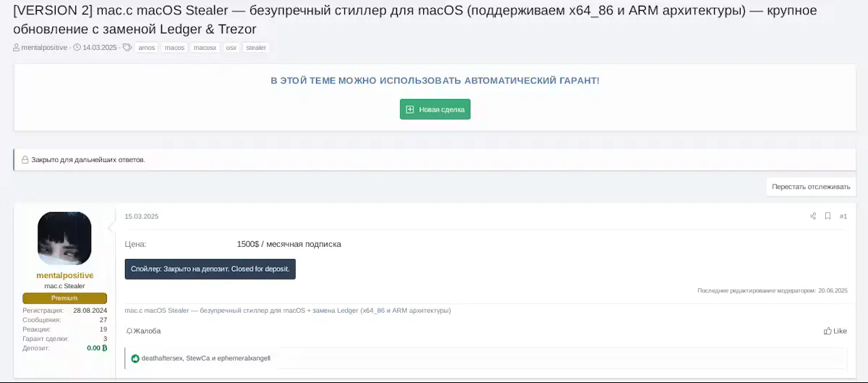
Task: Click the tags icon beside the amos tag
Action: [127, 48]
